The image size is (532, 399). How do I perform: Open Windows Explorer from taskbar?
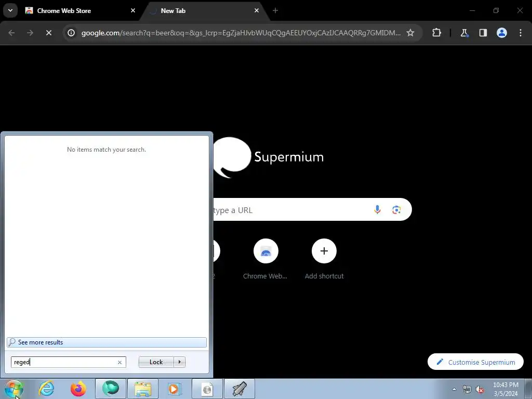click(x=143, y=389)
